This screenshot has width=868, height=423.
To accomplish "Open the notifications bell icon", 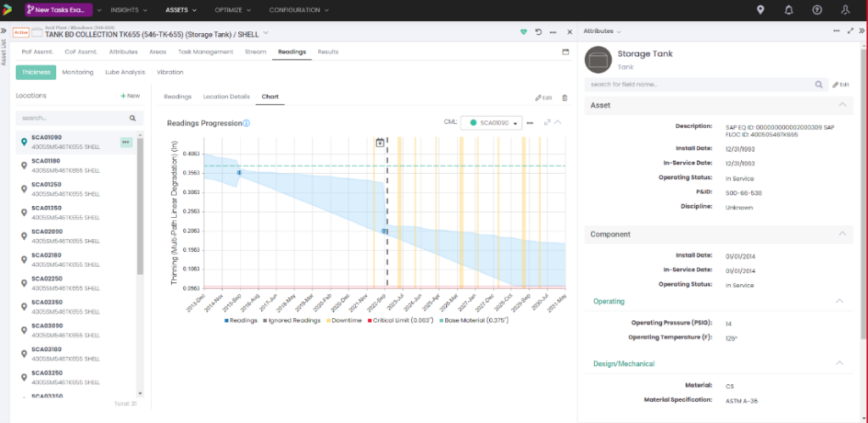I will pos(789,10).
